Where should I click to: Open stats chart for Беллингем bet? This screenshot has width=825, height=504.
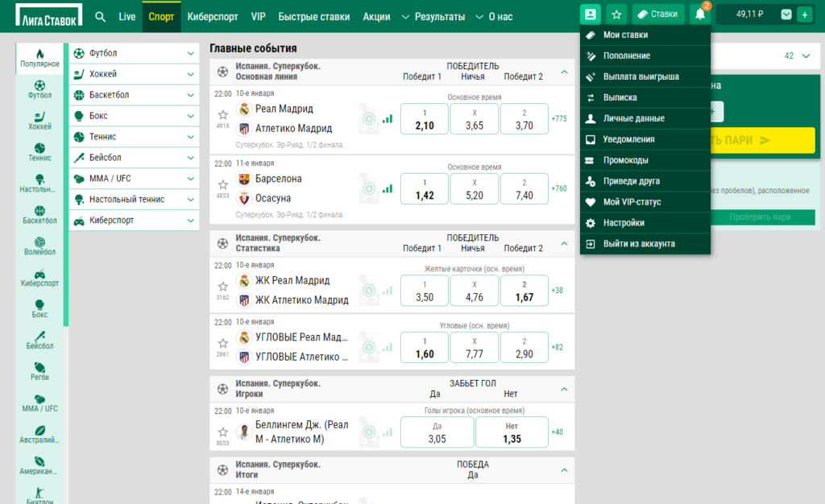[x=388, y=432]
